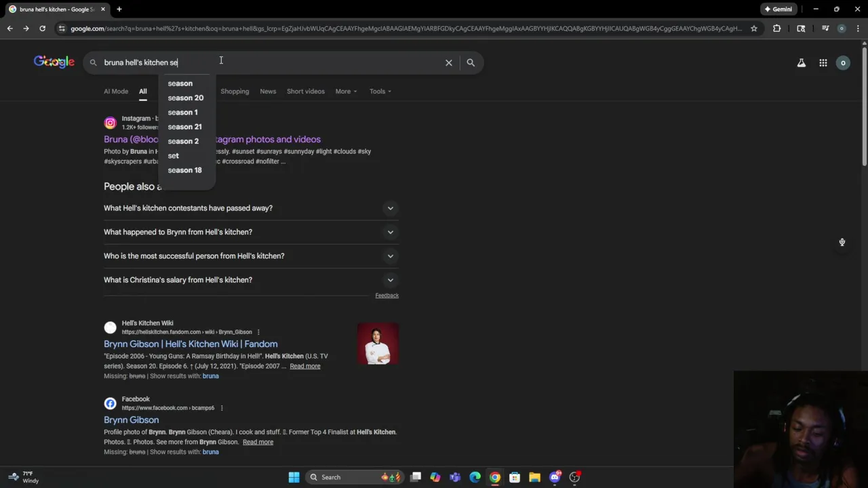Open OBS Studio from taskbar
The width and height of the screenshot is (868, 488).
pos(574,477)
